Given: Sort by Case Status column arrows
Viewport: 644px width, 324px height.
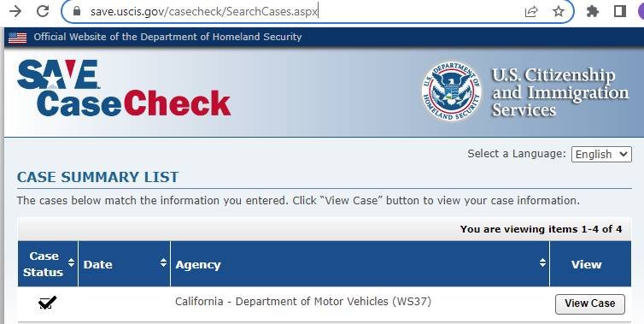Looking at the screenshot, I should [x=71, y=262].
